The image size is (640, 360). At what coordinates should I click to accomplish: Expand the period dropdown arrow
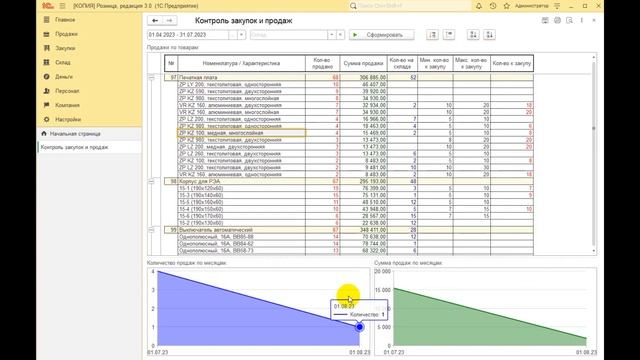(241, 35)
